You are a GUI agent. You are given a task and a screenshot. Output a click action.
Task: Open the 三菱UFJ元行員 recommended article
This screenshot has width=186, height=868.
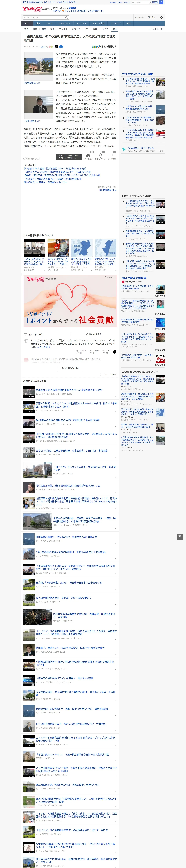click(x=72, y=450)
